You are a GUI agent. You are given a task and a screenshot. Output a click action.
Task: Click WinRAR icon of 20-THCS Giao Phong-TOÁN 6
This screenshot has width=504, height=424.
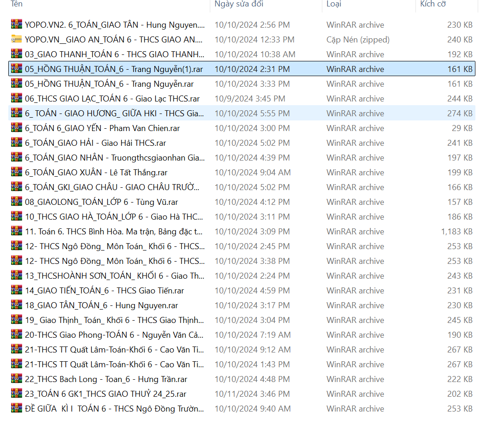[17, 335]
